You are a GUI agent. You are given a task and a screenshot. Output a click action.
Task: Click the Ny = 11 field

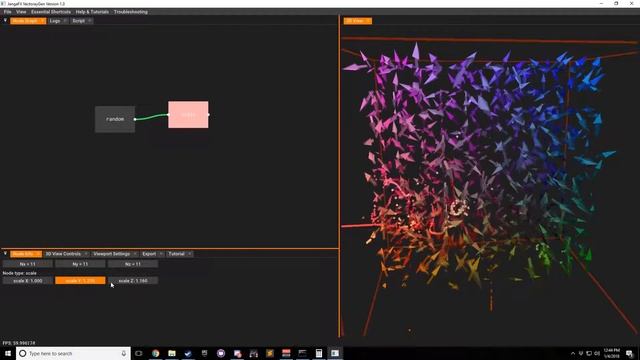point(80,264)
